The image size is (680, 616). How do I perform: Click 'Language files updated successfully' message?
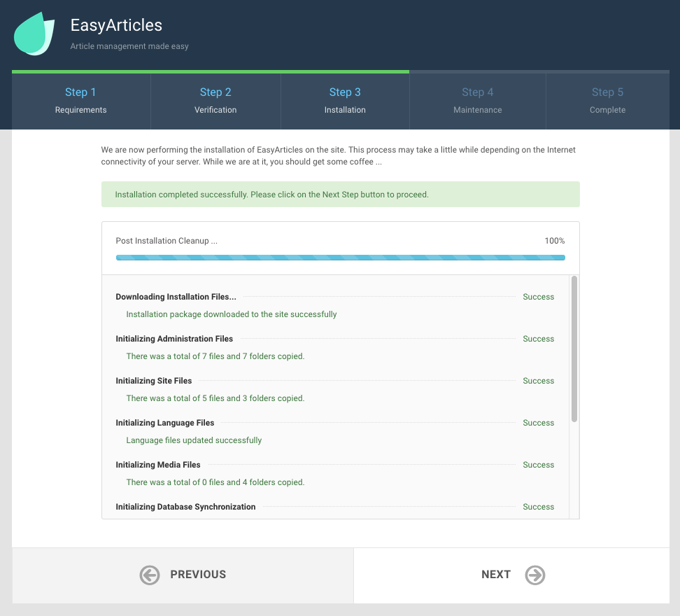tap(194, 440)
